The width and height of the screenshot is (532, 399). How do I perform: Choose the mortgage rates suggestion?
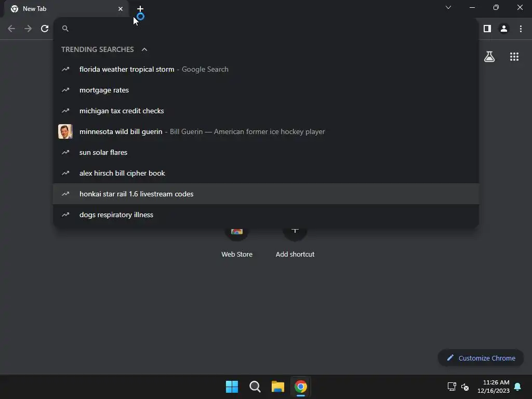pos(266,90)
